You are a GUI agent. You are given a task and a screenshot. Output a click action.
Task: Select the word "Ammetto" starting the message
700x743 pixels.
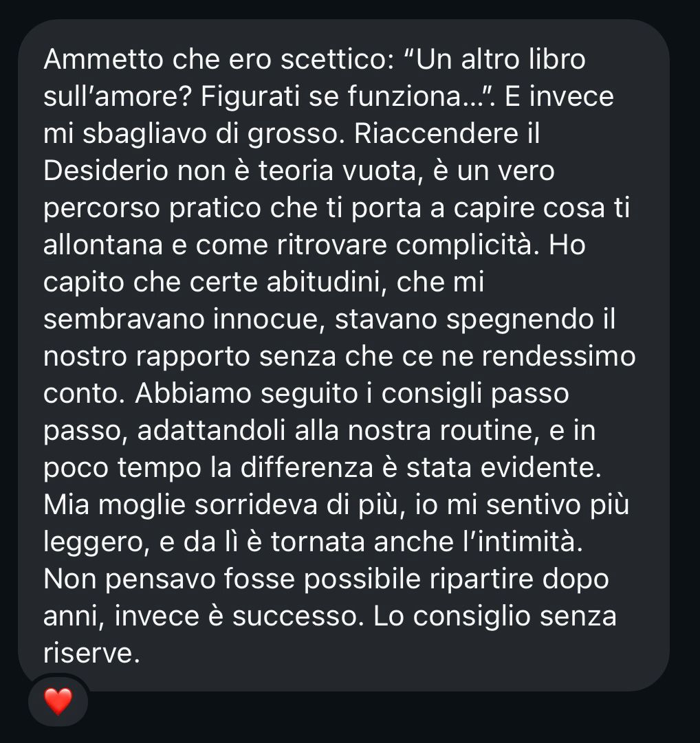103,60
